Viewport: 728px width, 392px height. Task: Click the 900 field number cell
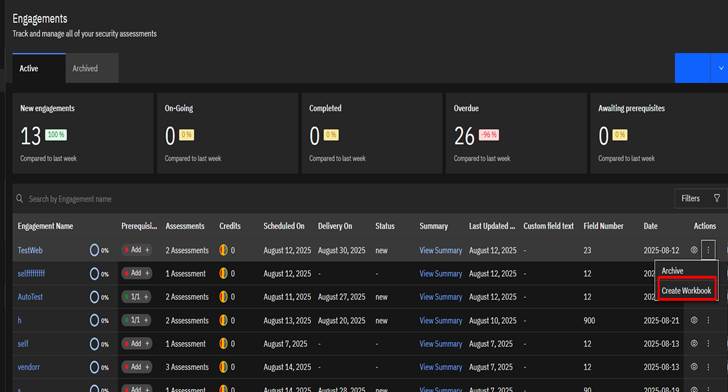click(x=589, y=320)
